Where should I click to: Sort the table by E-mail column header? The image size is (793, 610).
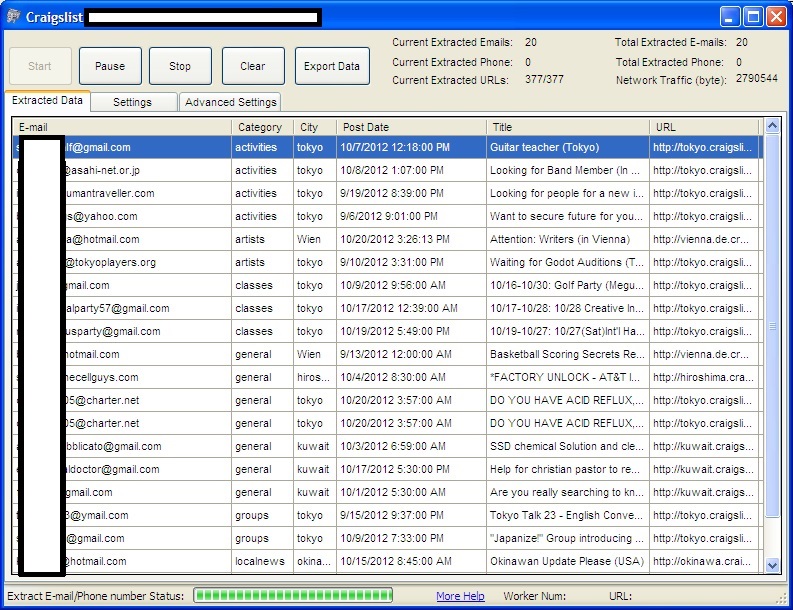[123, 127]
